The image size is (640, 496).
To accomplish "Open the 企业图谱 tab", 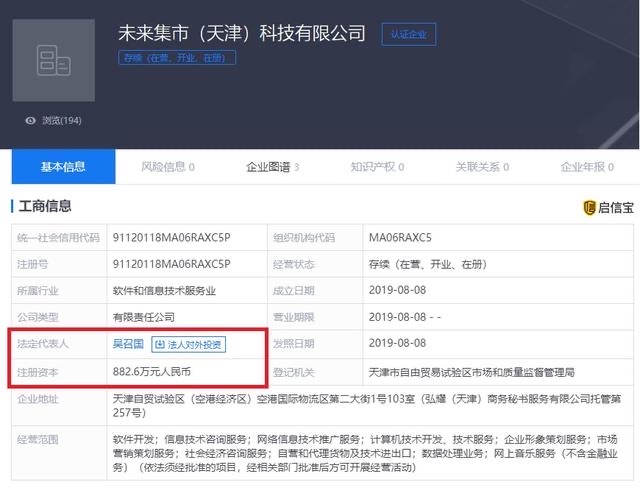I will 272,167.
